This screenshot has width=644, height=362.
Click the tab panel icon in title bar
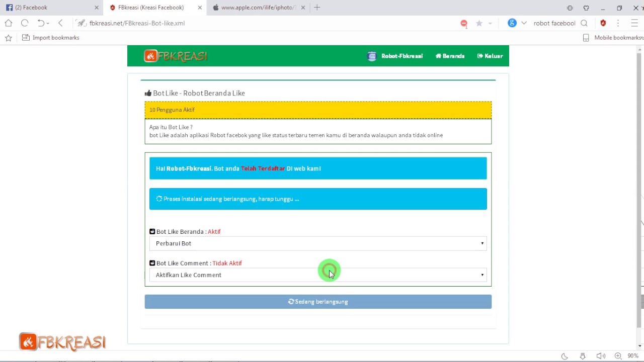[570, 8]
